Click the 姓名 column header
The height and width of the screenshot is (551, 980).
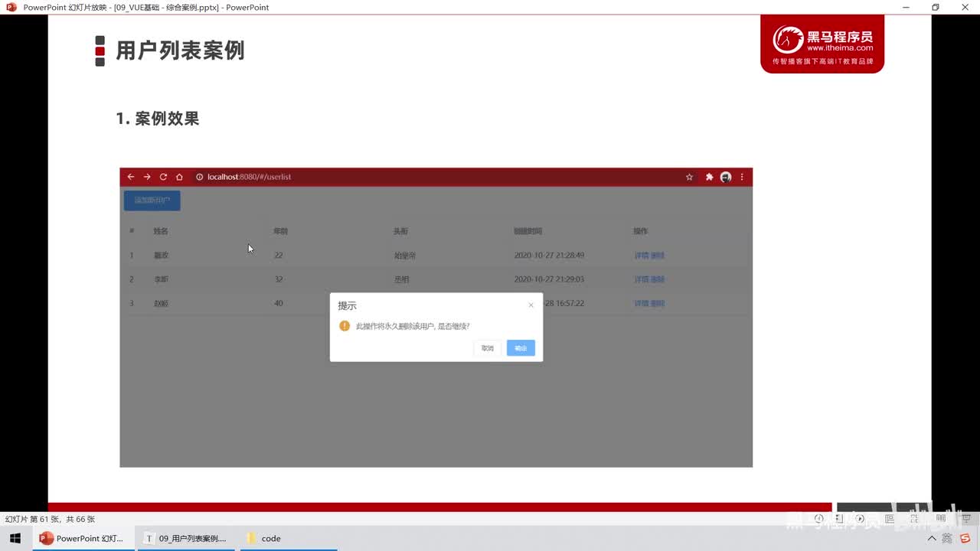click(161, 231)
